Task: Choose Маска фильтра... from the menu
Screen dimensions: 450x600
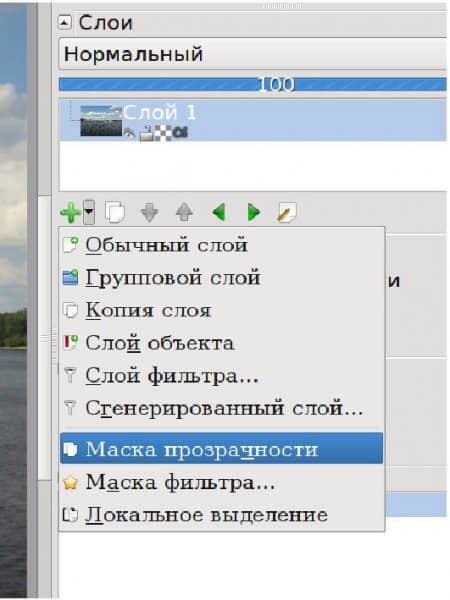Action: [222, 482]
